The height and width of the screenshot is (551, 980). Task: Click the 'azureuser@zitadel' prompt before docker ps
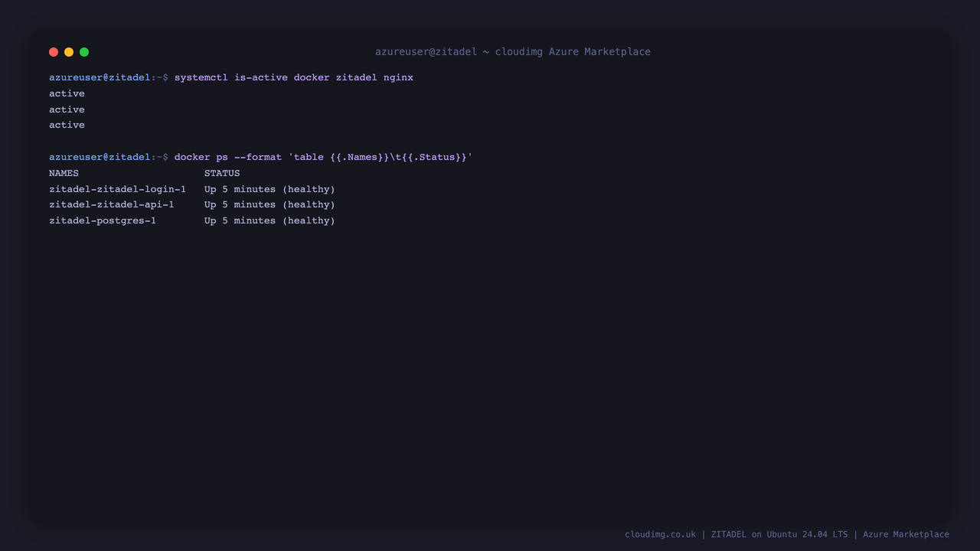coord(100,157)
